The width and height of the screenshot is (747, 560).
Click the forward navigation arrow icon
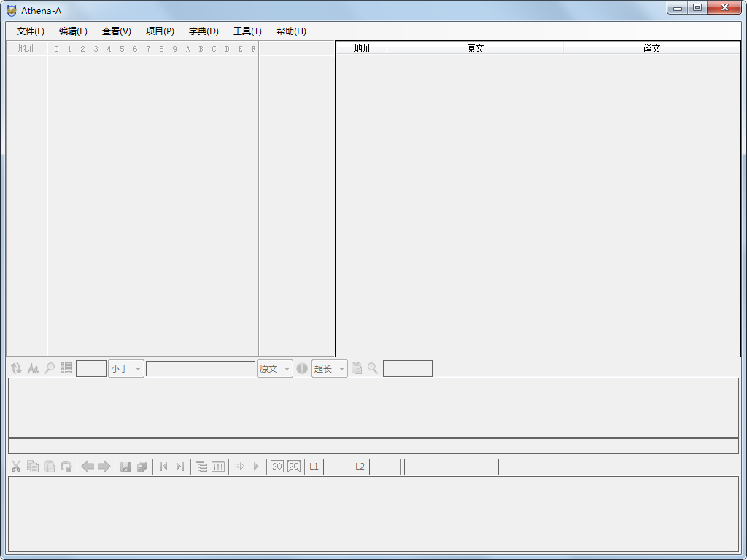tap(104, 466)
